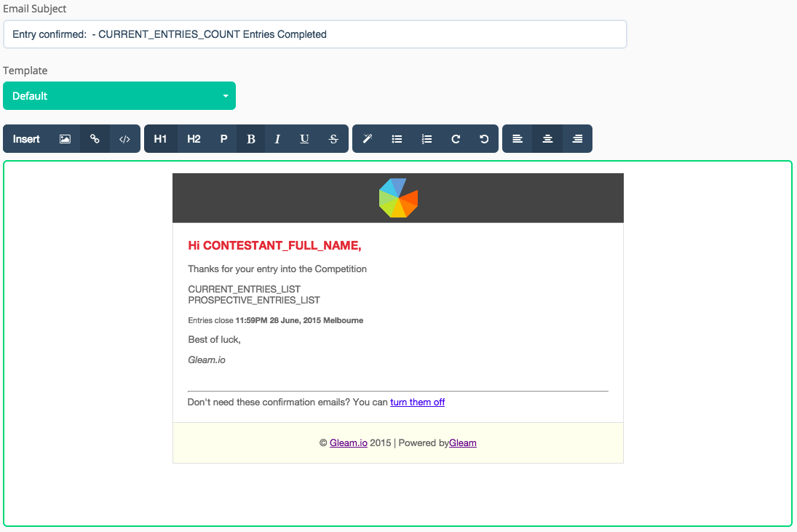Toggle italic formatting
This screenshot has height=532, width=797.
277,139
